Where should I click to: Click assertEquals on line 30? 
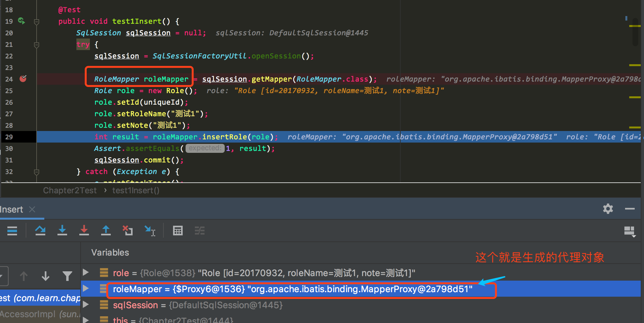point(152,148)
